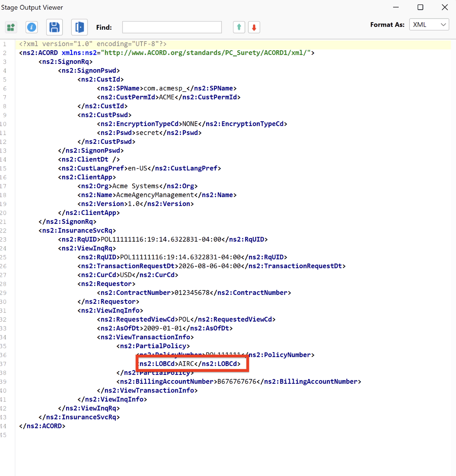Open the Format As XML dropdown

point(429,25)
